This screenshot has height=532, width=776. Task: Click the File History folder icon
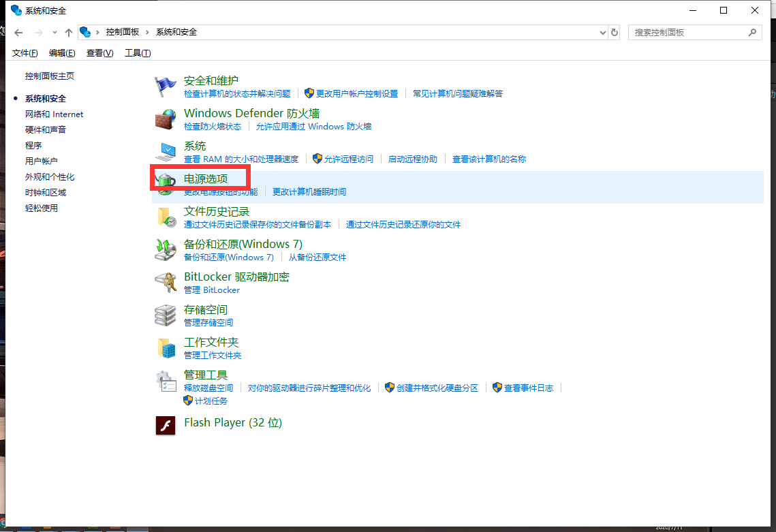pyautogui.click(x=166, y=217)
